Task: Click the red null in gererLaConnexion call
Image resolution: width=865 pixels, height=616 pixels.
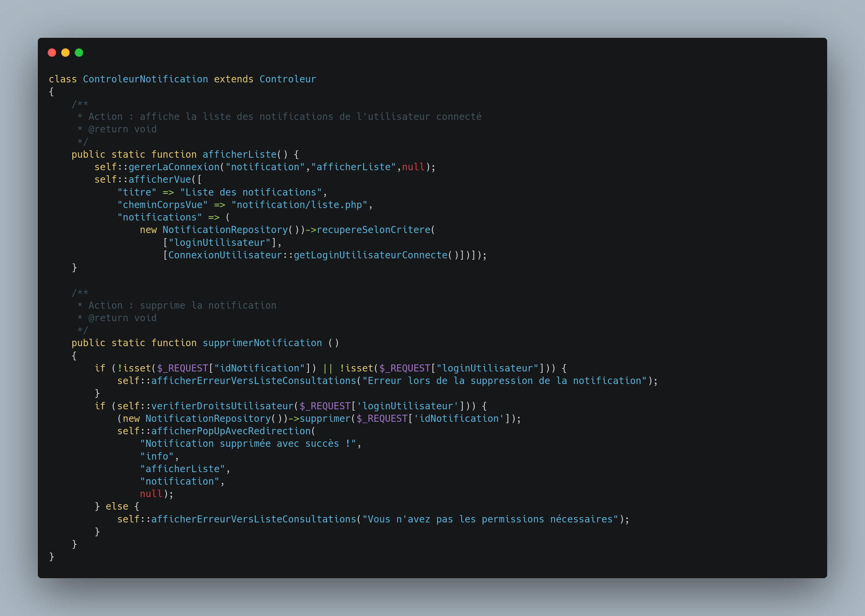Action: pyautogui.click(x=413, y=167)
